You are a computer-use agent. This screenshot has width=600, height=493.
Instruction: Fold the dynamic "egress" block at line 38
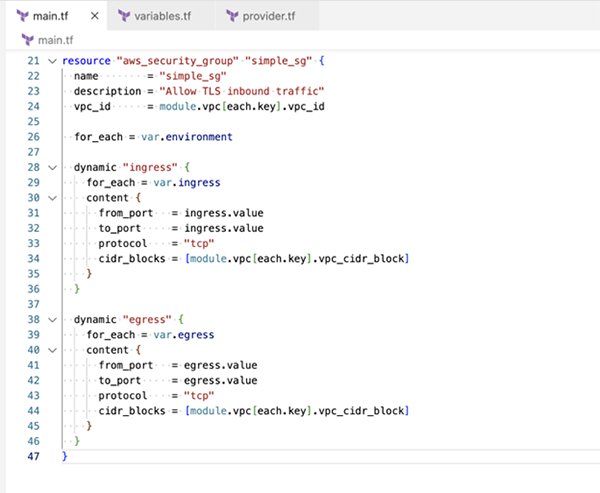pyautogui.click(x=52, y=320)
